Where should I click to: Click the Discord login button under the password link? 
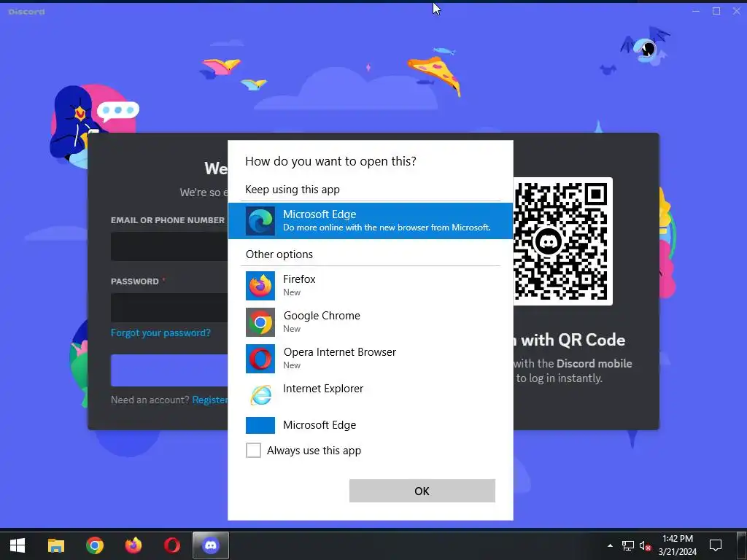[x=169, y=370]
